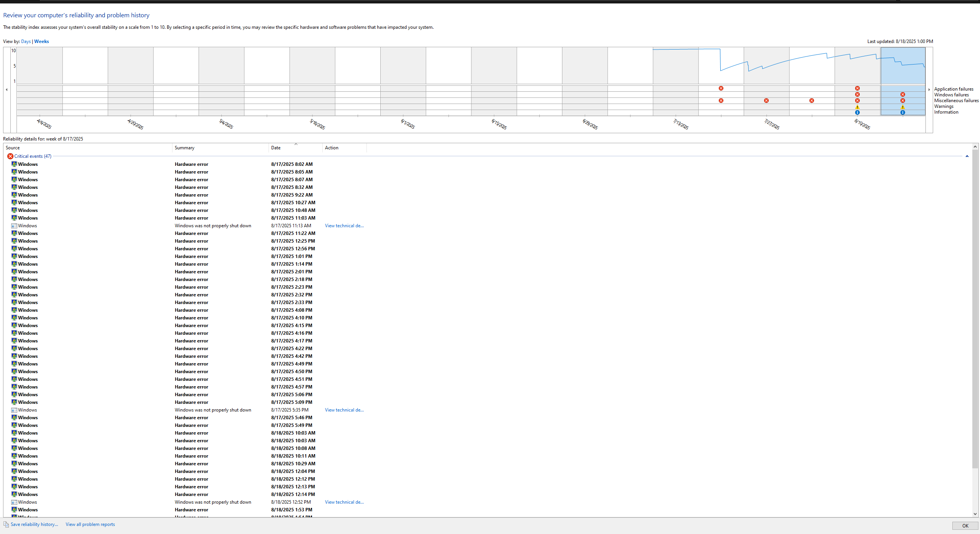Click Windows icon for 8/17/2025 12:25 PM hardware error

[x=14, y=241]
